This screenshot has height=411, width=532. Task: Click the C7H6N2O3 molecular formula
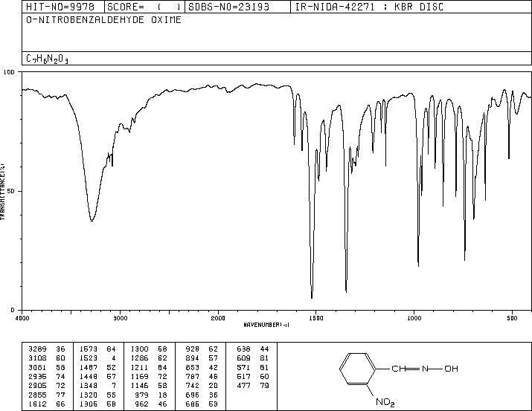click(x=47, y=59)
